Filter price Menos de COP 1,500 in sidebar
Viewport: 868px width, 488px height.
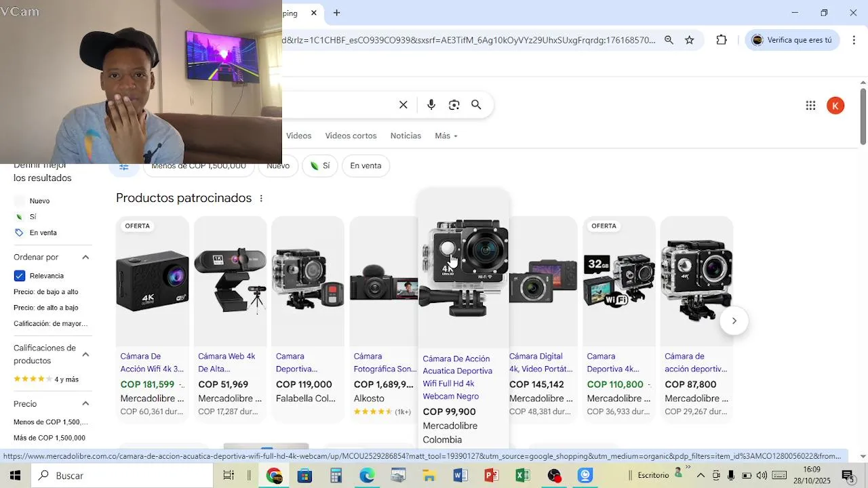click(51, 422)
